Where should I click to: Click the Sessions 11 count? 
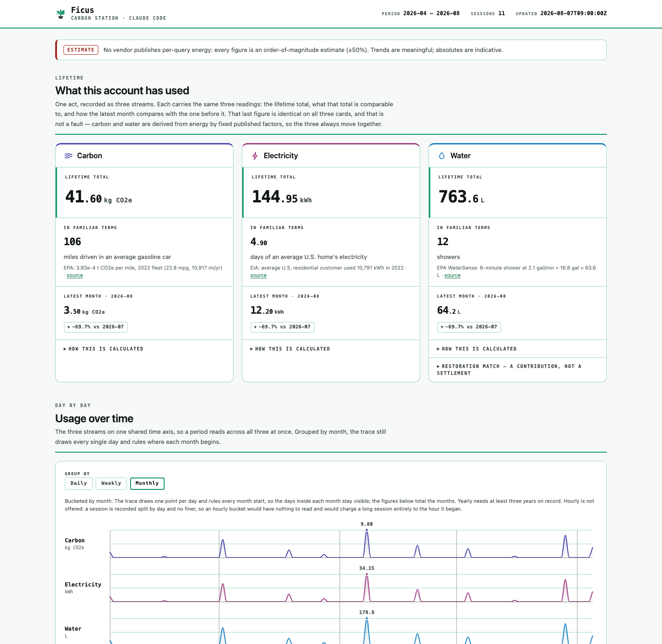[502, 13]
